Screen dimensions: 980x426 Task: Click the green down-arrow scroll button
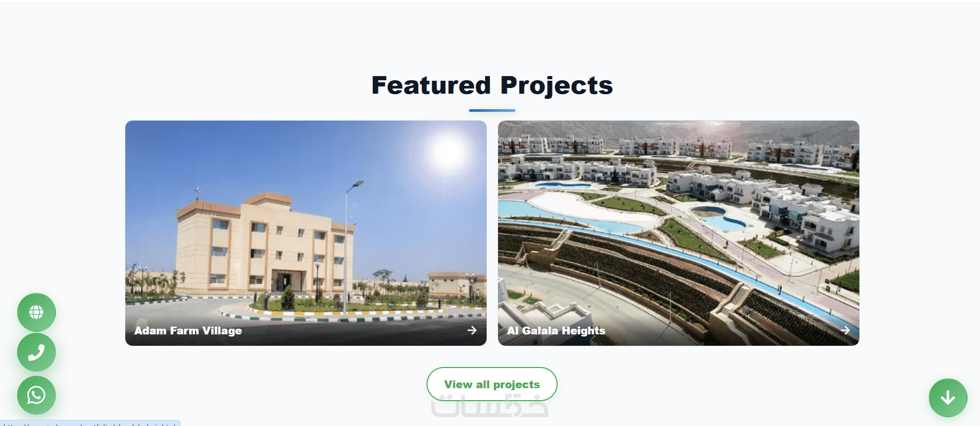[x=948, y=398]
